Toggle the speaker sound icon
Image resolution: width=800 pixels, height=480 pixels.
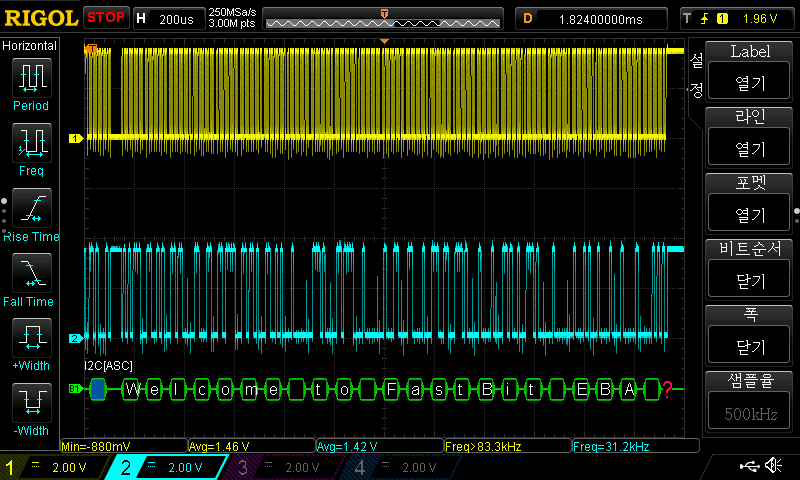[773, 466]
